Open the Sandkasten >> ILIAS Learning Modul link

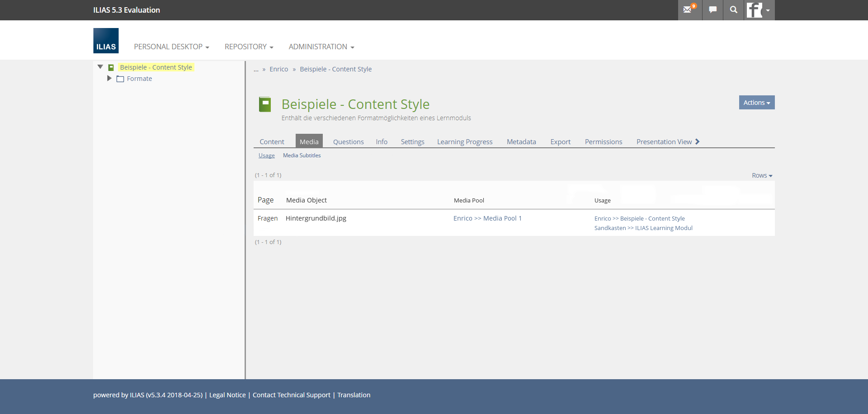[x=643, y=228]
